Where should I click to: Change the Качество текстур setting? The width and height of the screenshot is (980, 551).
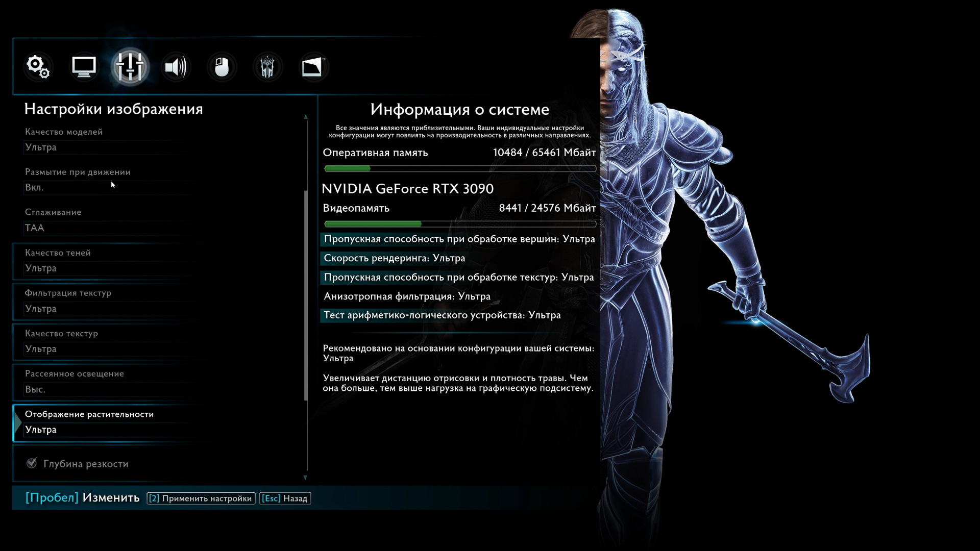(158, 341)
